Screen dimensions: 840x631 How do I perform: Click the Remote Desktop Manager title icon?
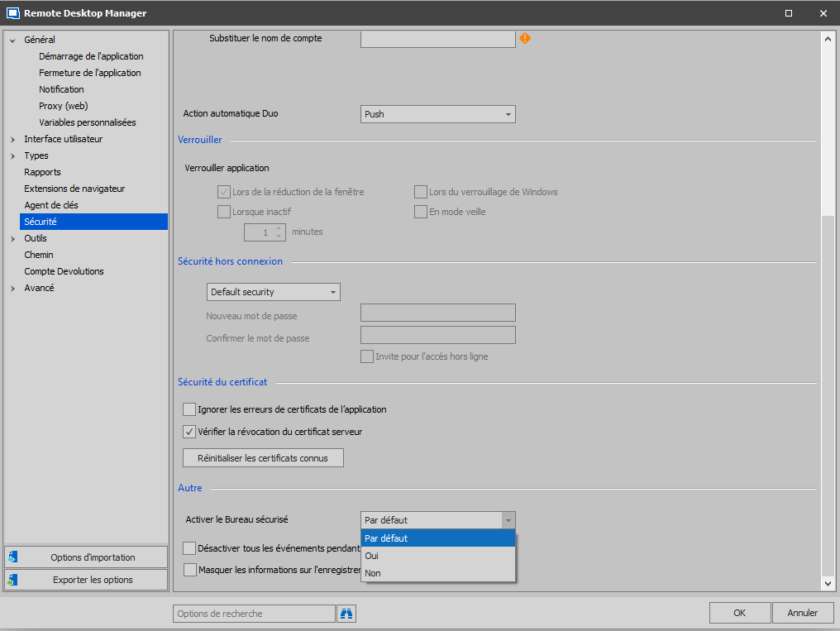point(12,13)
